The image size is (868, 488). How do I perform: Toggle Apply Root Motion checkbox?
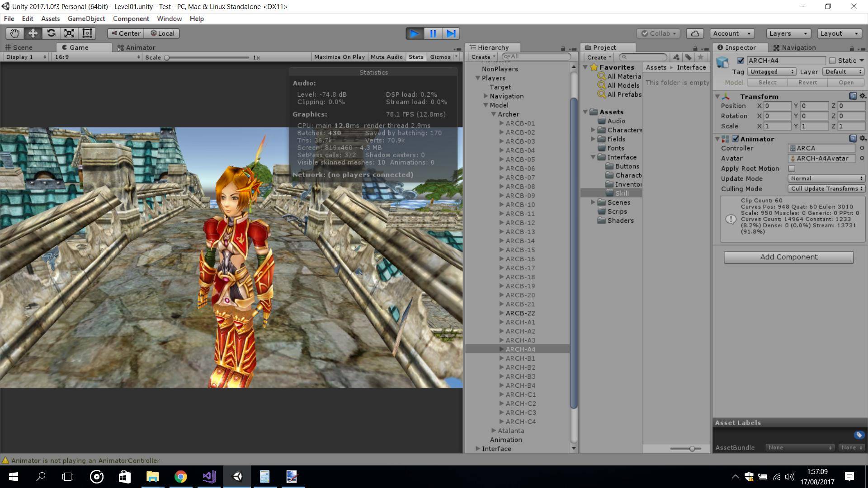pyautogui.click(x=792, y=169)
